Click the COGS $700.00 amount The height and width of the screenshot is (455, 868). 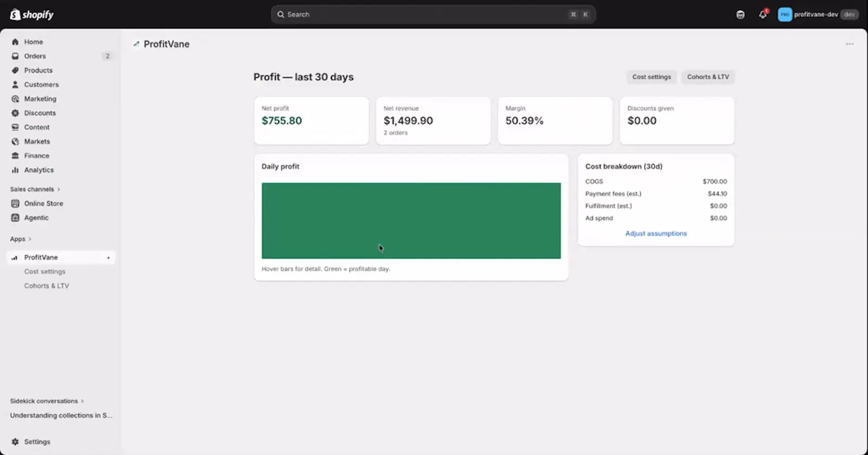pos(714,181)
